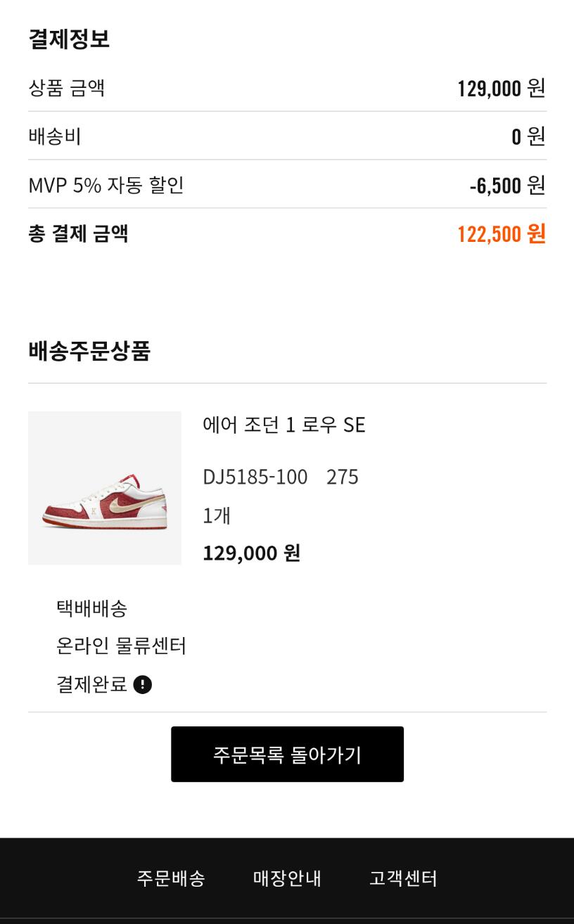Open the Air Jordan 1 Low shoe thumbnail

tap(105, 488)
